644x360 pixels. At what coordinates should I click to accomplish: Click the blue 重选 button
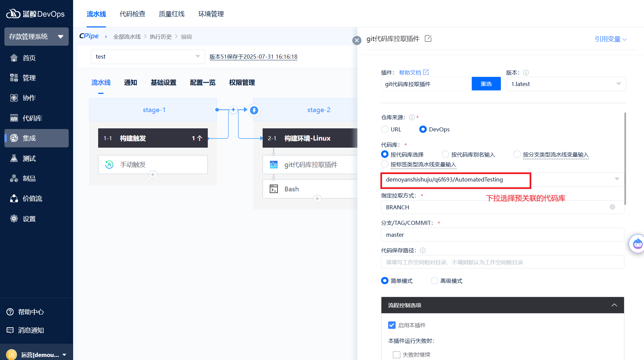(486, 84)
